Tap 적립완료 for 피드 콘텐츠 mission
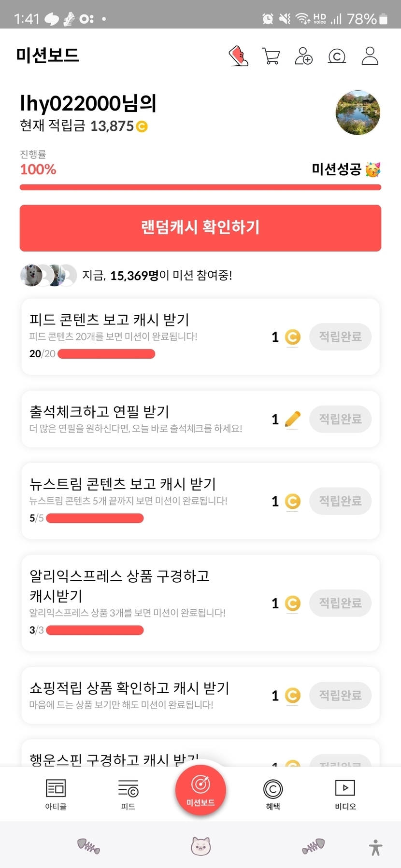Viewport: 401px width, 868px height. point(340,337)
